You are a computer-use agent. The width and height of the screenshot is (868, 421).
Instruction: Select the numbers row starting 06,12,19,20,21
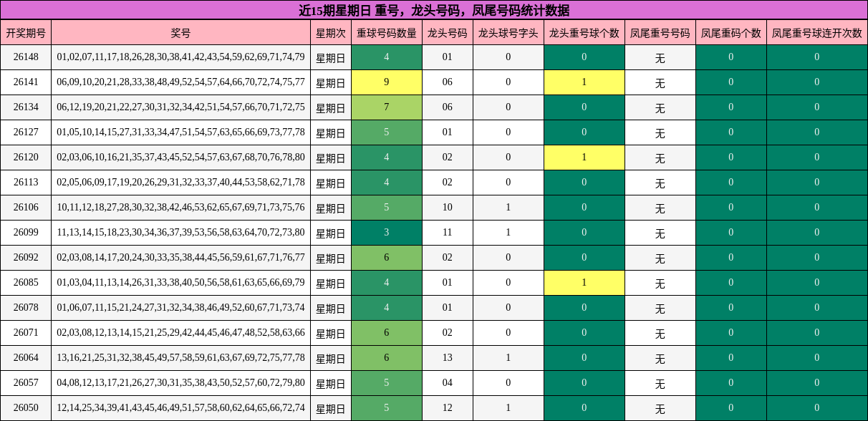[180, 107]
